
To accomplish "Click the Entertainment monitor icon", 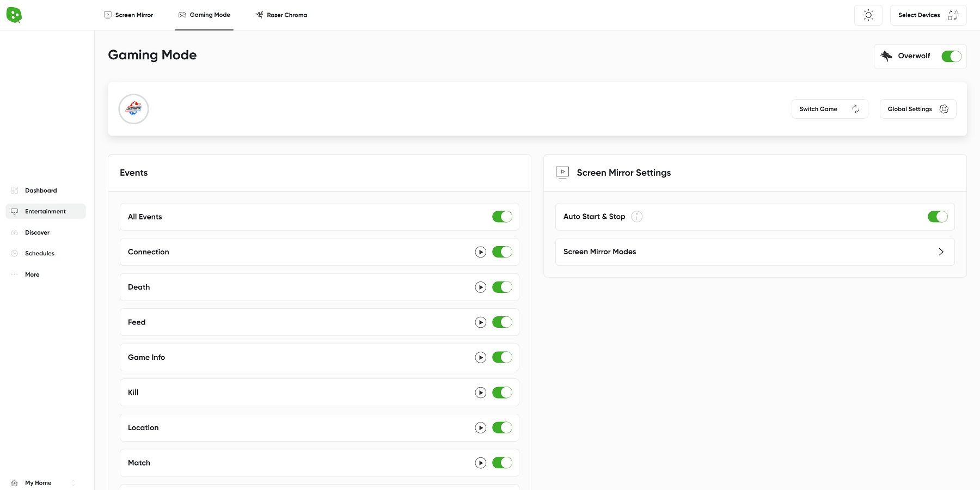I will click(15, 211).
